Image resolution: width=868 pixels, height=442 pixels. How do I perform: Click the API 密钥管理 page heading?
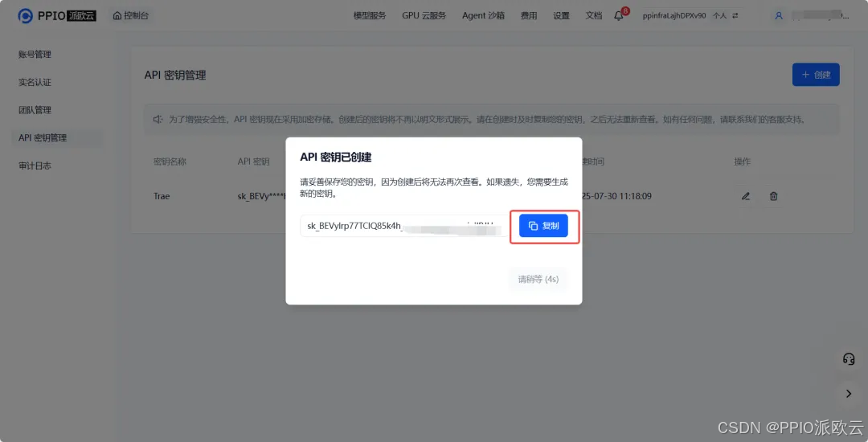(x=175, y=76)
